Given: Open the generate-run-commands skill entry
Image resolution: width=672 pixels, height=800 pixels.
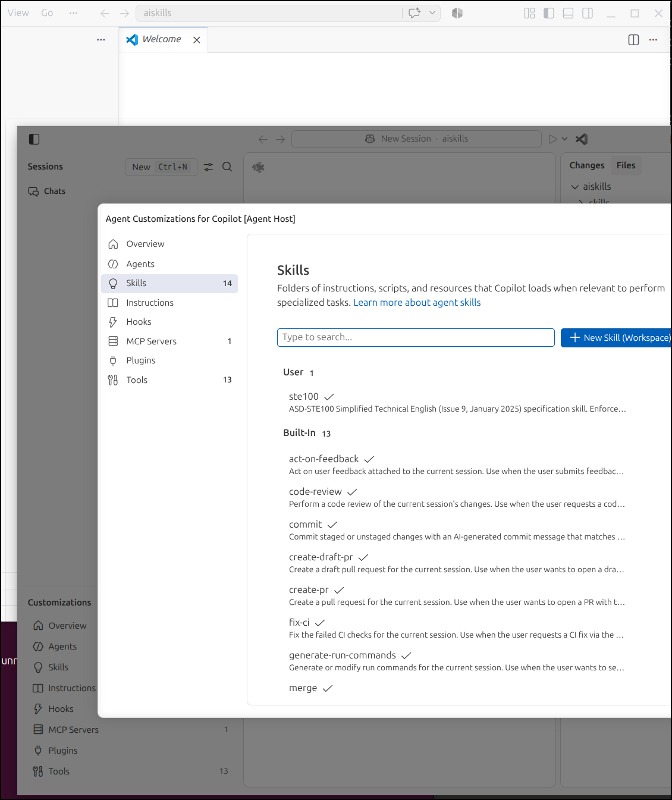Looking at the screenshot, I should 458,661.
